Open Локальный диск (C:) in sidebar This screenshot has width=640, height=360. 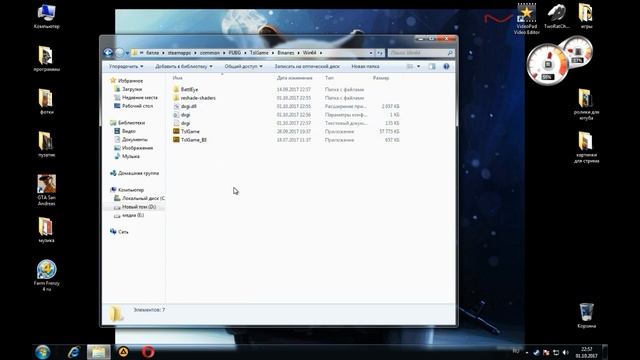point(140,198)
